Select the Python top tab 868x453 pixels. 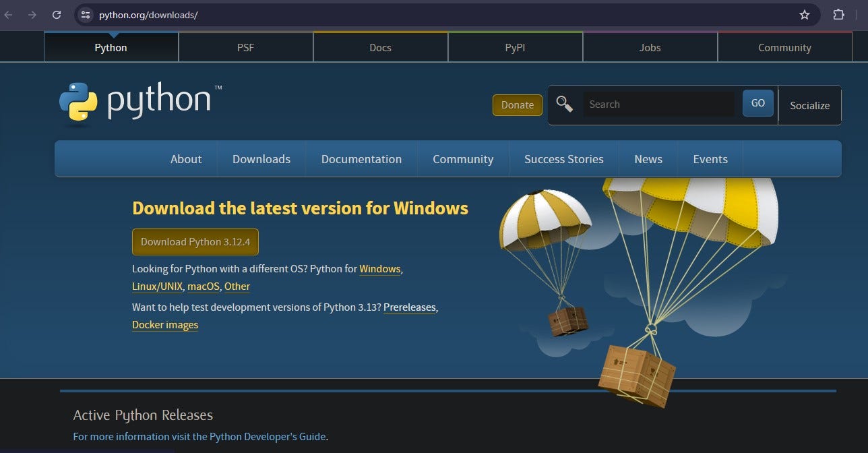(111, 47)
